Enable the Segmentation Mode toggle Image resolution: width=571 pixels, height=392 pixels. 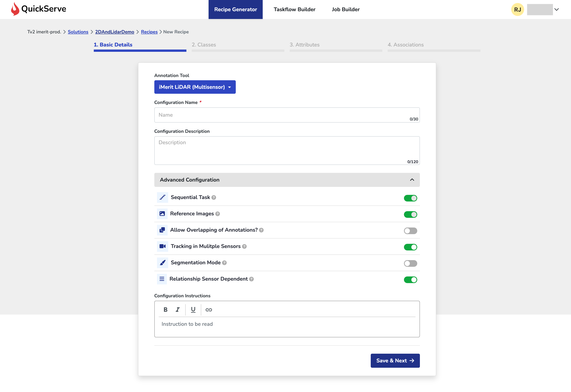click(410, 264)
